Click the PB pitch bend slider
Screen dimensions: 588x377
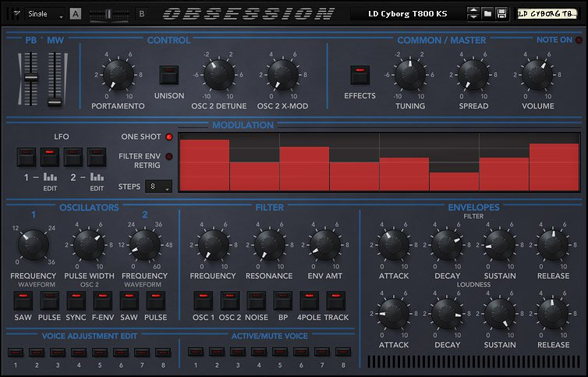[x=30, y=79]
